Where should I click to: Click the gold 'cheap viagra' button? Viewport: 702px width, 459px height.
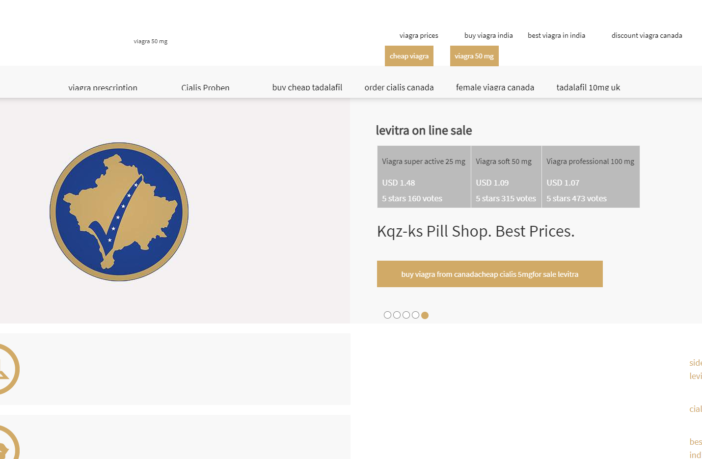pyautogui.click(x=409, y=56)
